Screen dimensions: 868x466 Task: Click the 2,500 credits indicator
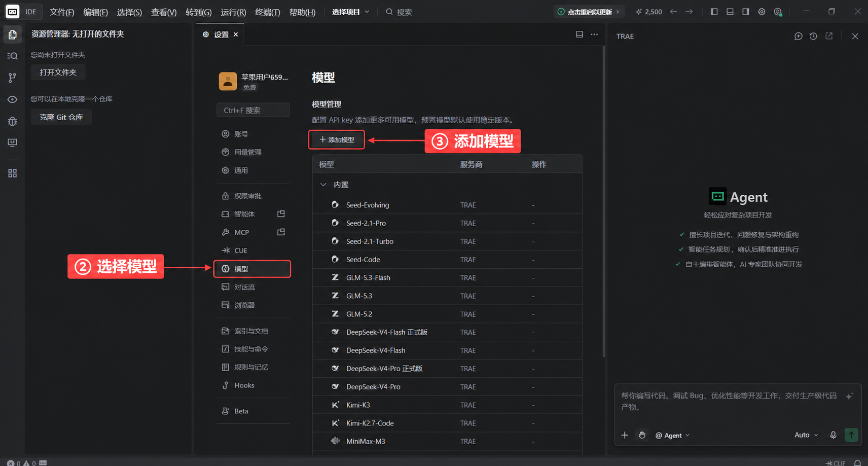[648, 12]
